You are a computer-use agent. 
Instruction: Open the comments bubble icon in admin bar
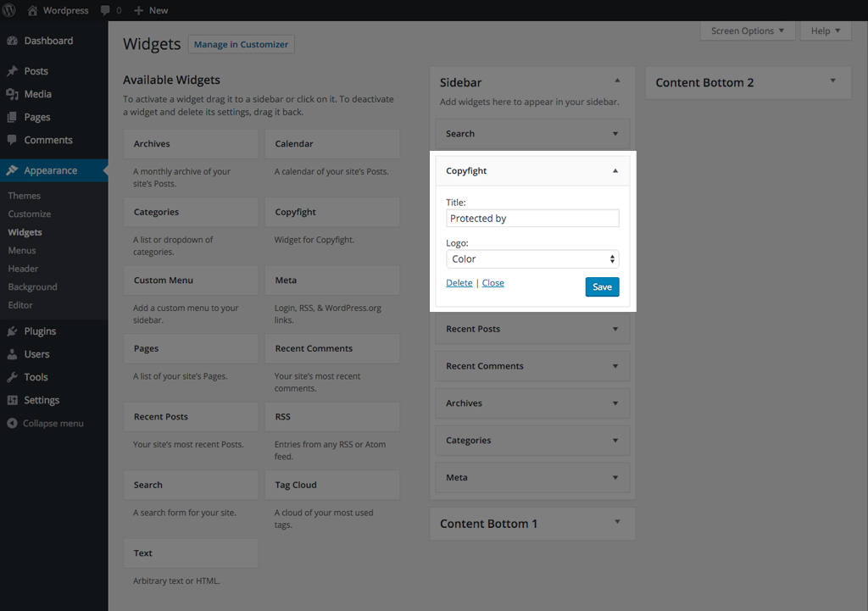[x=105, y=10]
